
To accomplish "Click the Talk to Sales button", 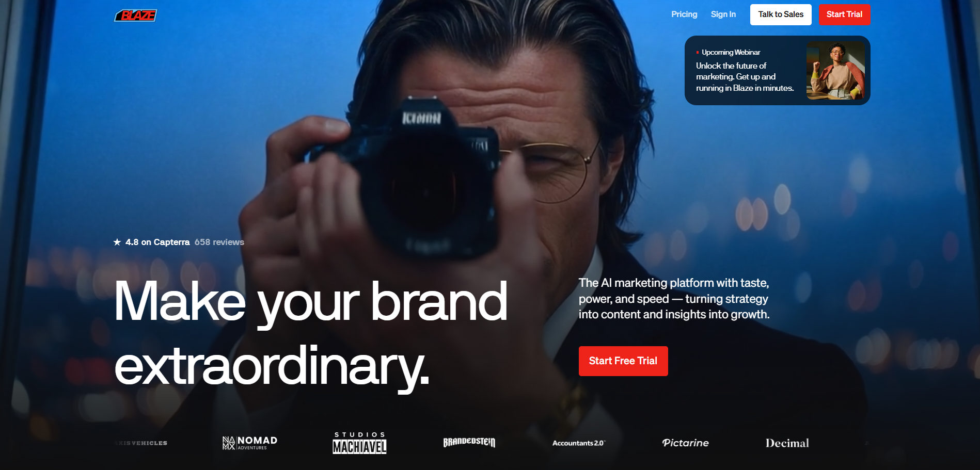I will (781, 14).
